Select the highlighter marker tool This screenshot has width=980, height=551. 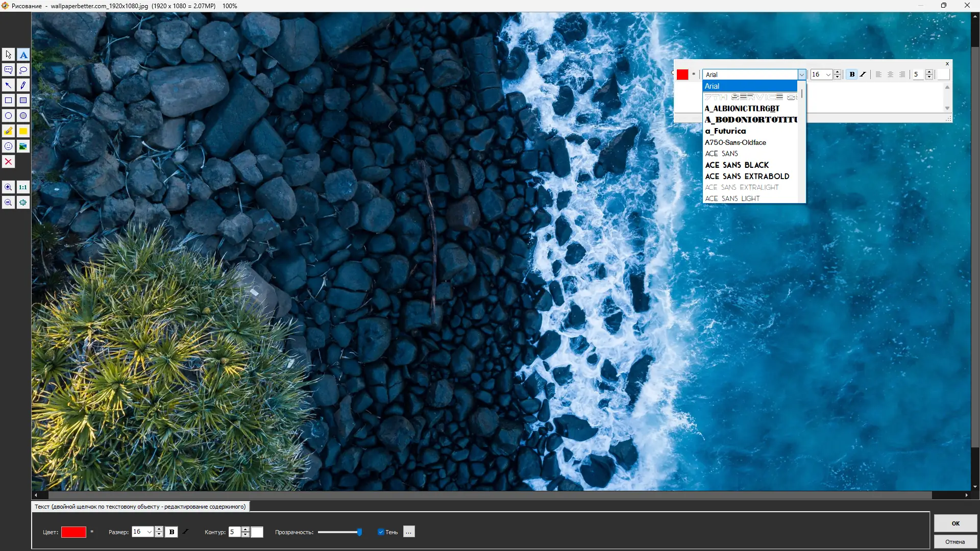(8, 131)
